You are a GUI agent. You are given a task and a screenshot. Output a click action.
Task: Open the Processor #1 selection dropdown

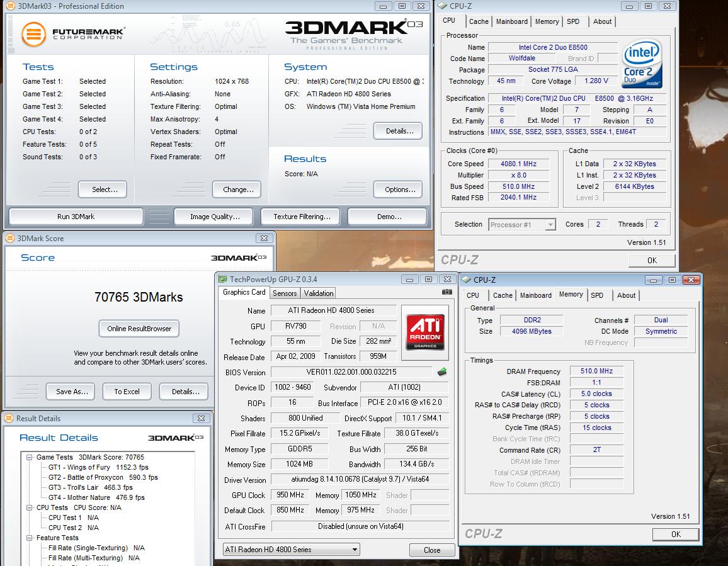[550, 225]
